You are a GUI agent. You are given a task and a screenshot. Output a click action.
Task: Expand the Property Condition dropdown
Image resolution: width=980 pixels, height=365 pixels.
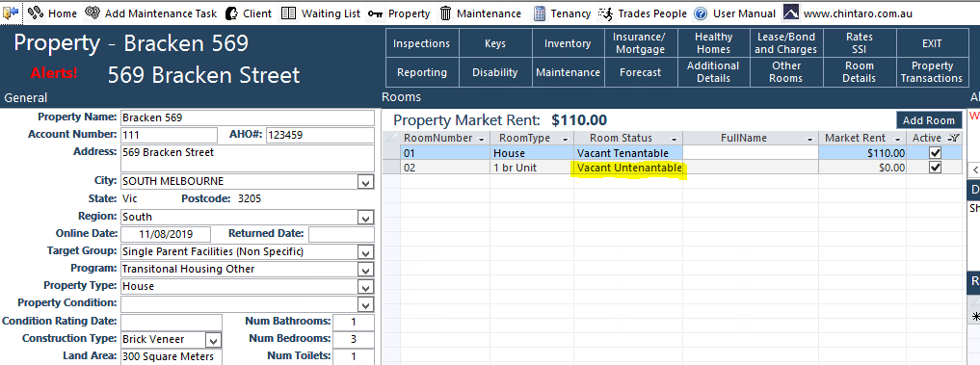pos(365,303)
